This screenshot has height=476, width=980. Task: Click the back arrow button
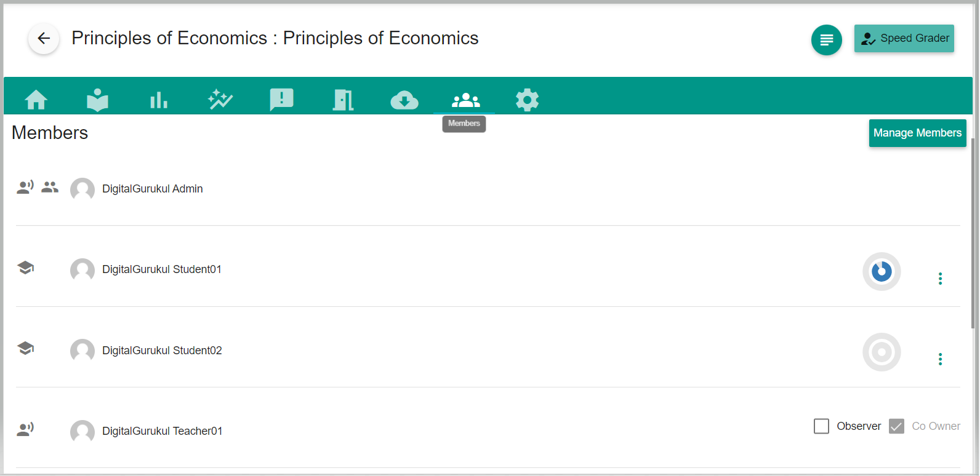(x=44, y=39)
